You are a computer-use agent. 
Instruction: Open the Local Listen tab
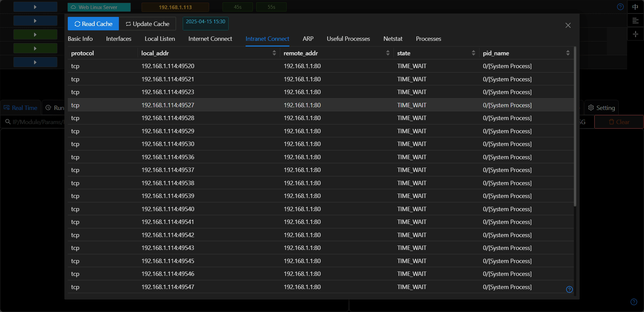pyautogui.click(x=160, y=39)
